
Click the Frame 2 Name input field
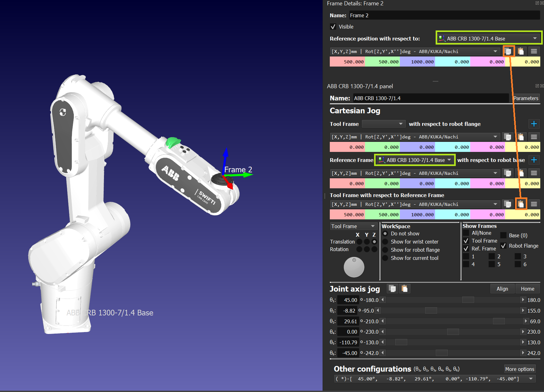[x=444, y=15]
